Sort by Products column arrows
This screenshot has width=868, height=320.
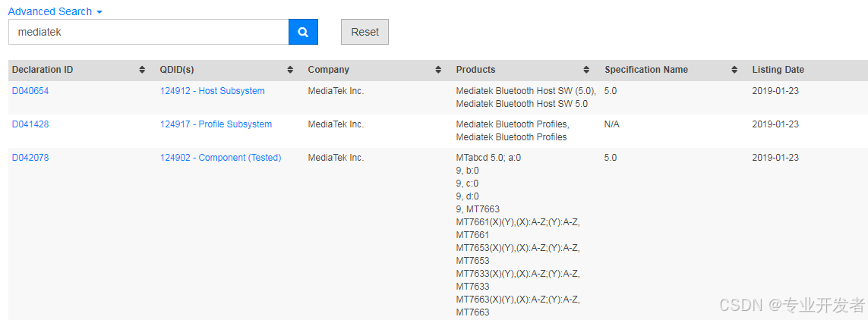point(586,70)
